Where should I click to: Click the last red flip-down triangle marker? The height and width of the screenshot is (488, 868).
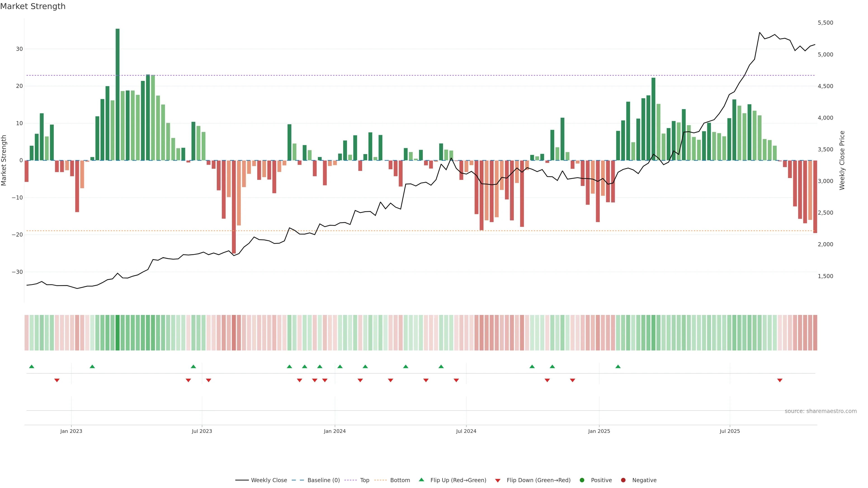pos(780,380)
